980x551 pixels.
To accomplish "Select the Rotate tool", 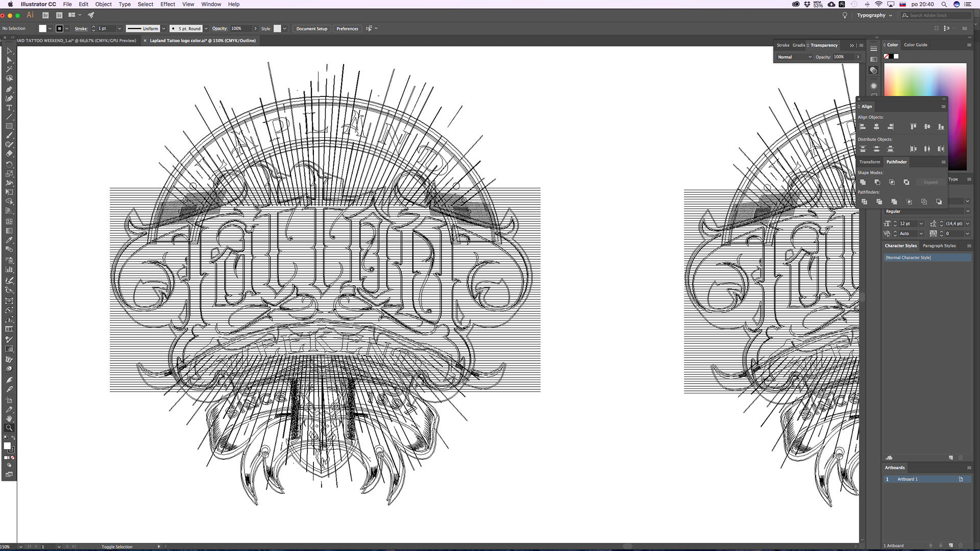I will click(9, 164).
